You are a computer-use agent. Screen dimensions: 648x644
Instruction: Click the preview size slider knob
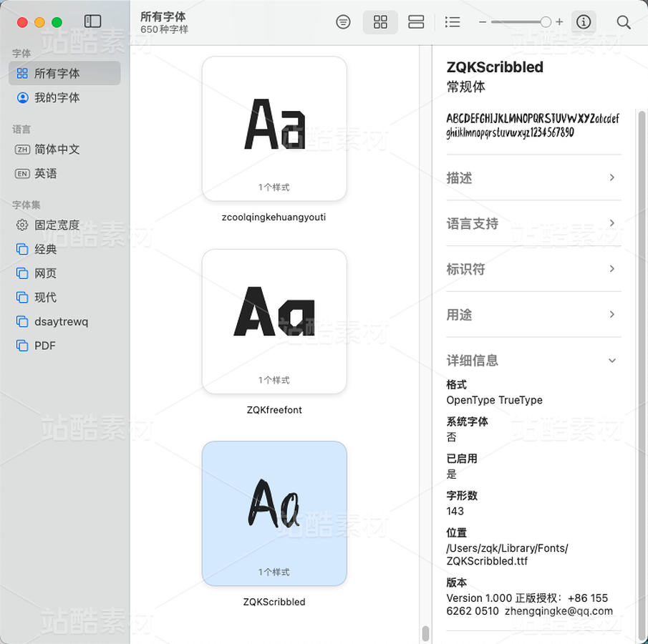(546, 22)
